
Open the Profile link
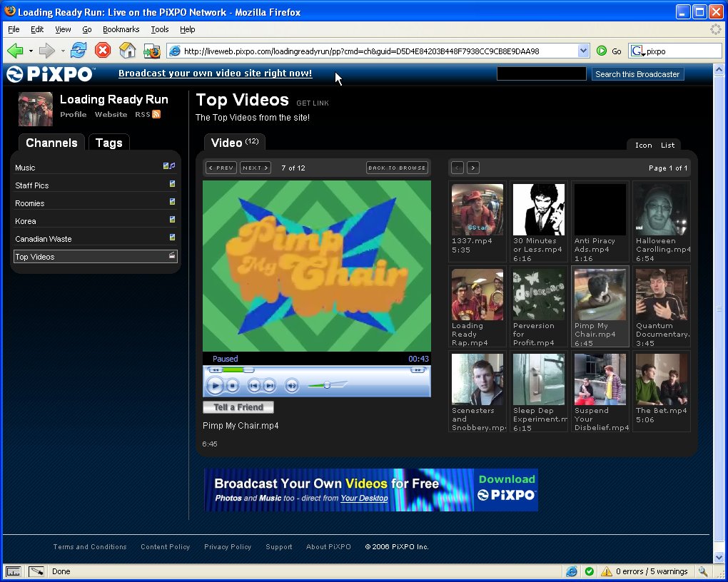[x=73, y=114]
